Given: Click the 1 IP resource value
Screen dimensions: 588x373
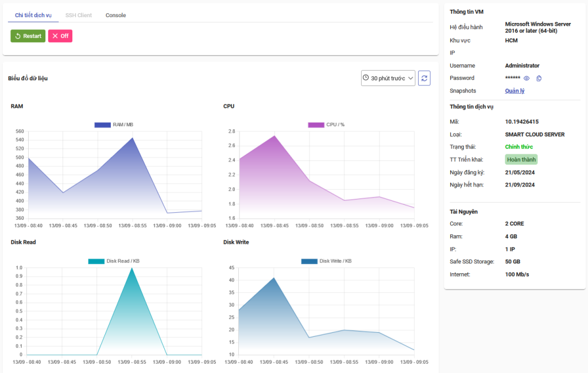Looking at the screenshot, I should [510, 249].
